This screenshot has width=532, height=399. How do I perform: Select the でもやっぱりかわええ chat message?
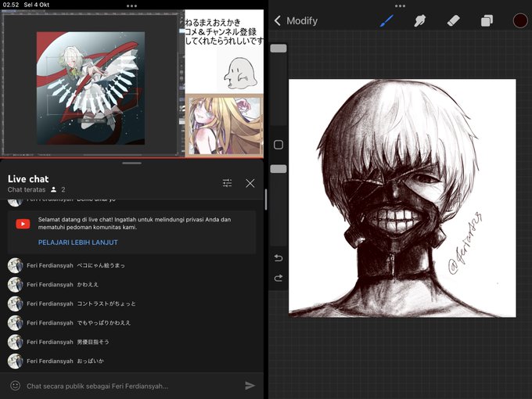(103, 322)
